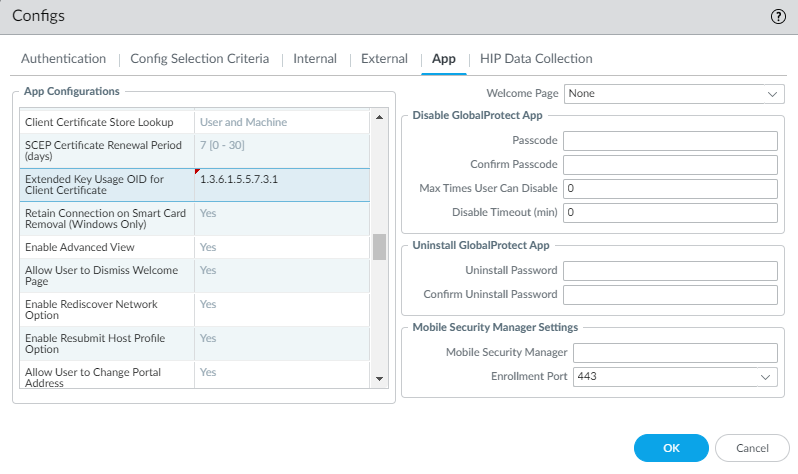Open the Config Selection Criteria tab
The image size is (798, 474).
199,59
